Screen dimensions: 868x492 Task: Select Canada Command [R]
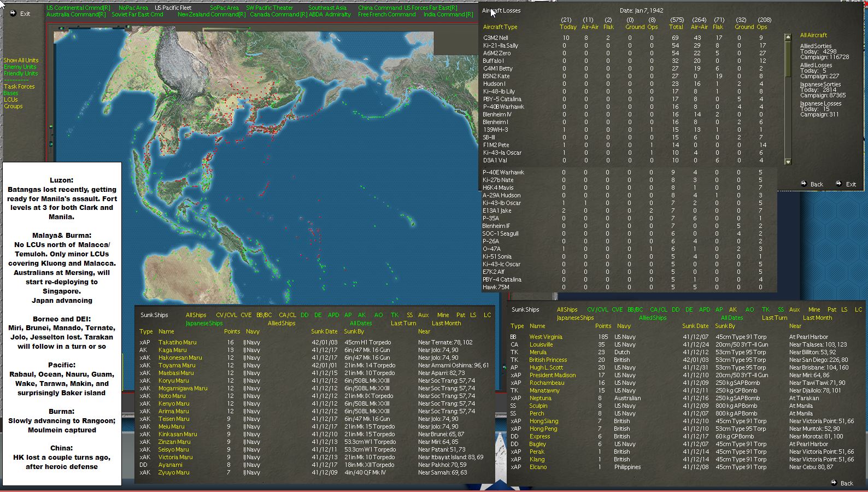pos(279,15)
